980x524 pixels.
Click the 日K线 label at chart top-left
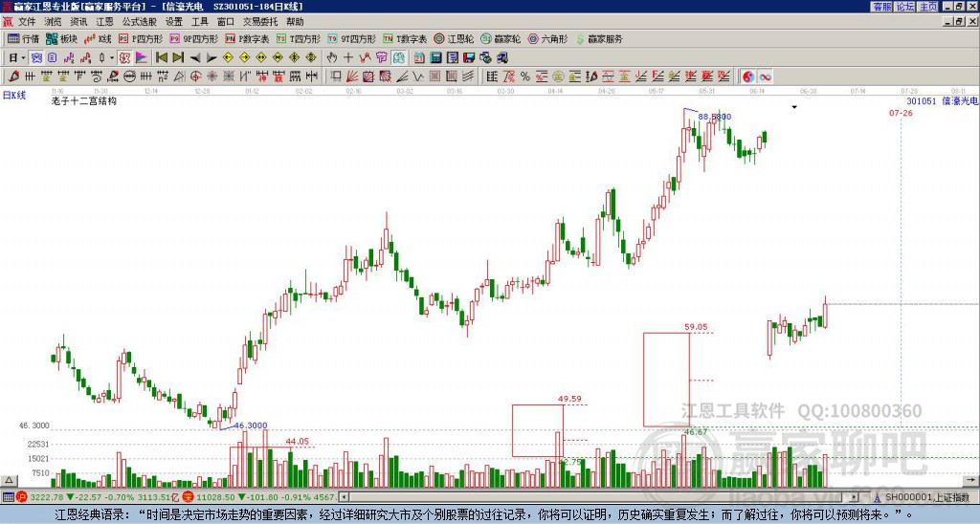14,95
